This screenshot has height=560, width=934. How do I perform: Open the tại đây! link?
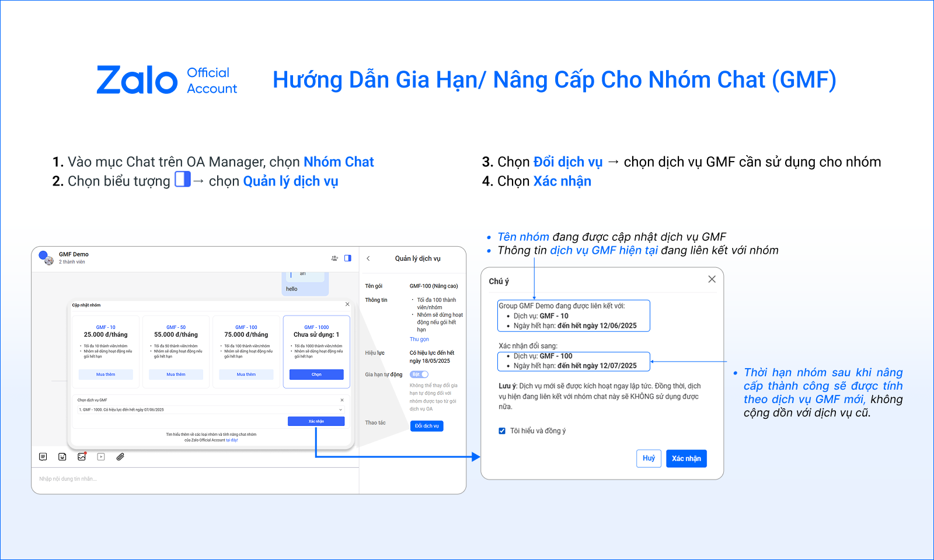tap(232, 440)
